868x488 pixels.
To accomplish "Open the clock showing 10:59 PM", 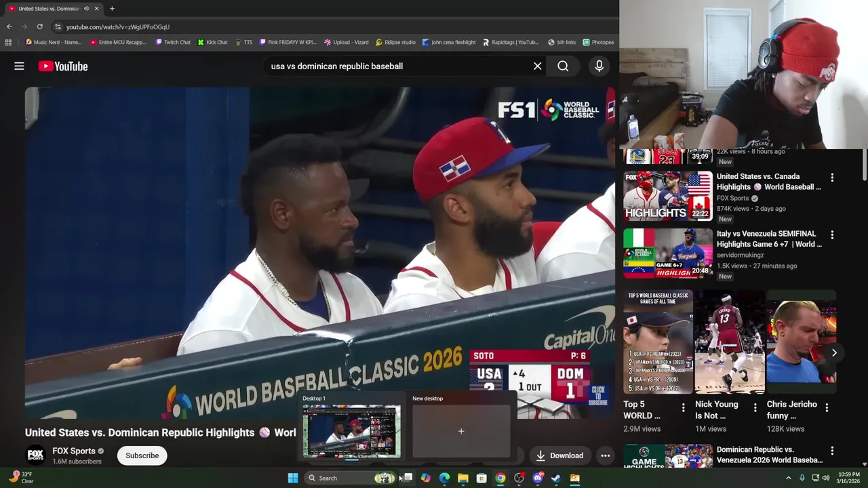I will point(849,478).
